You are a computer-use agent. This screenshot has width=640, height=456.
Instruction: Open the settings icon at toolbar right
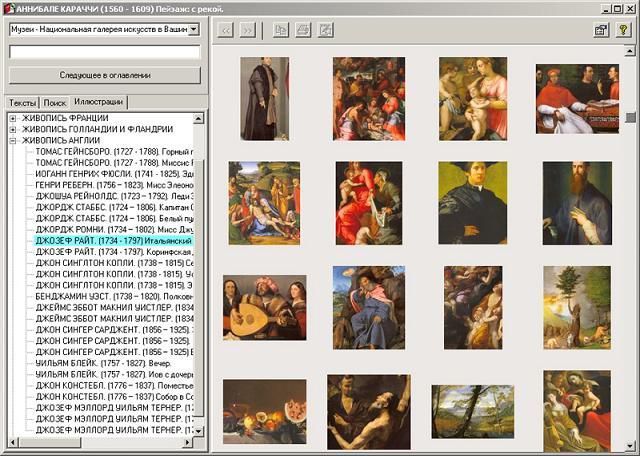click(x=601, y=30)
